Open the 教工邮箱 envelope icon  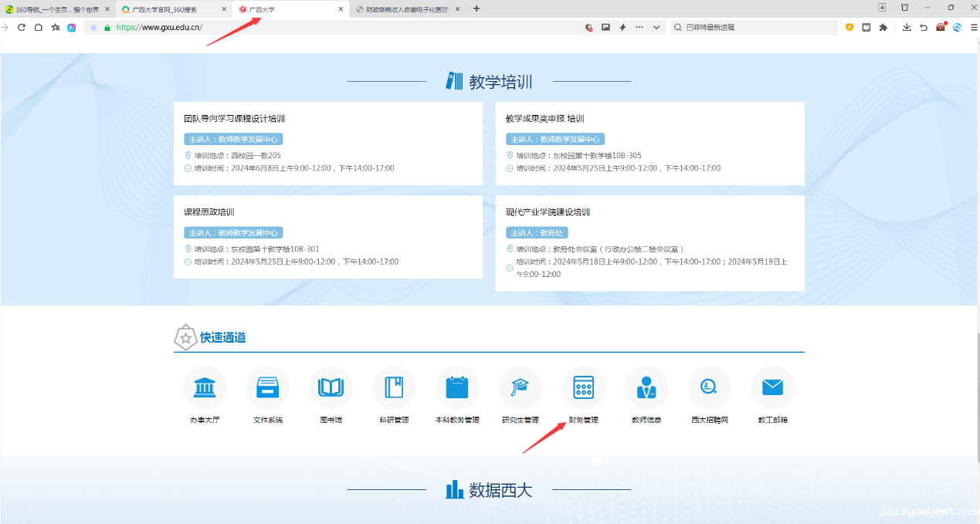(x=772, y=387)
